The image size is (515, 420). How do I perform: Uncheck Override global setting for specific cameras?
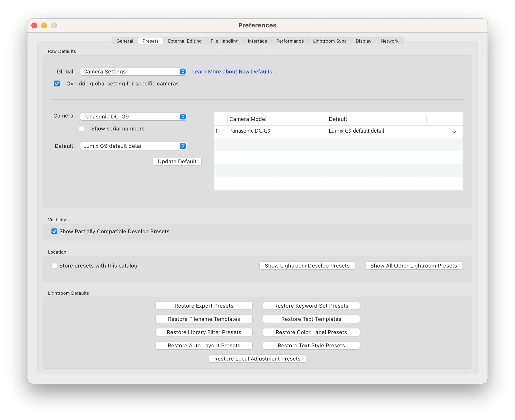[x=57, y=83]
